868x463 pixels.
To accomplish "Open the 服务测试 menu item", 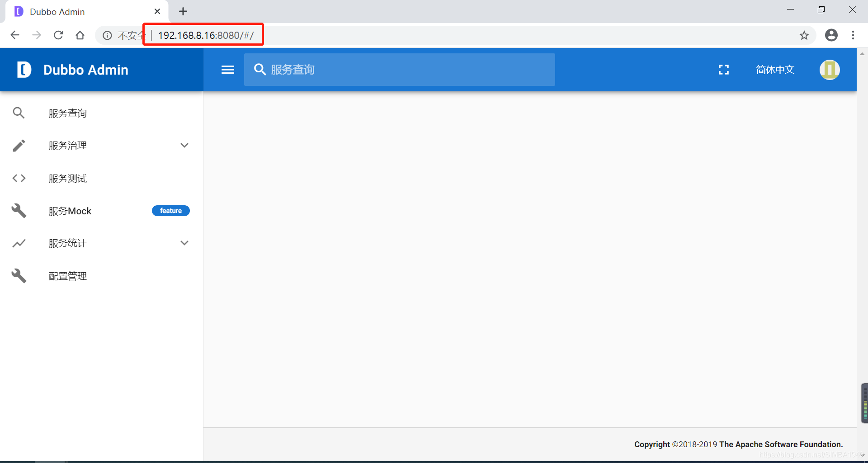I will (x=102, y=178).
